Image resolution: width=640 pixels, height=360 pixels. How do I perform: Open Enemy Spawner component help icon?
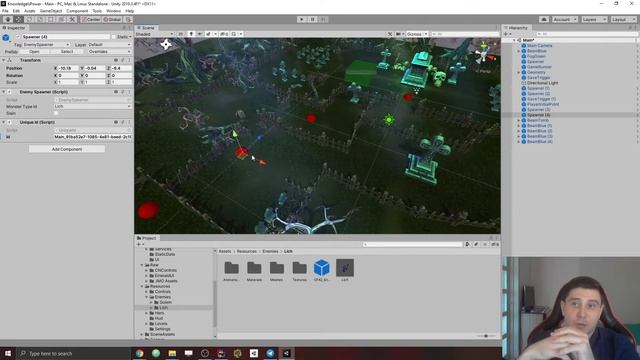[x=116, y=92]
